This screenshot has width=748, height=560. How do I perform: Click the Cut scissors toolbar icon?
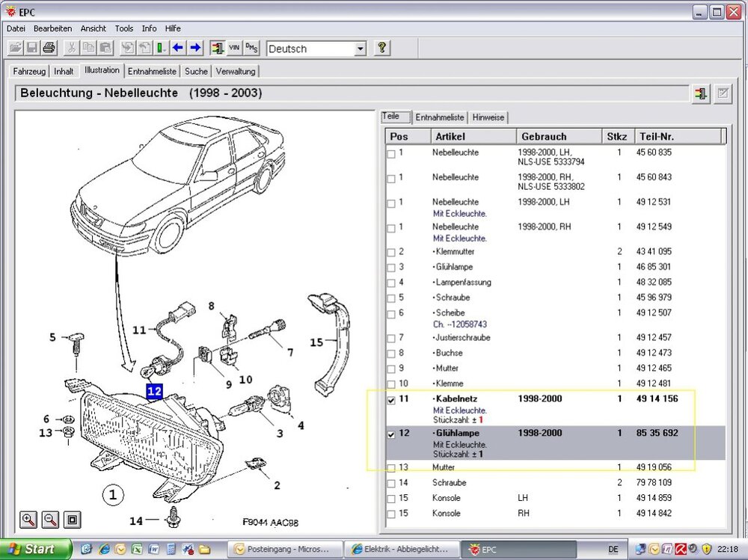(x=71, y=48)
